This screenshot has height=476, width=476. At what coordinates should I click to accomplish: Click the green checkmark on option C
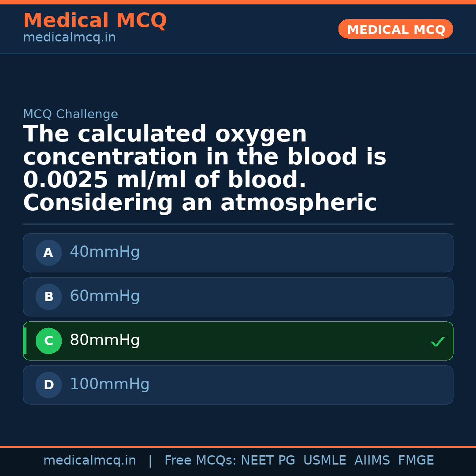tap(437, 341)
